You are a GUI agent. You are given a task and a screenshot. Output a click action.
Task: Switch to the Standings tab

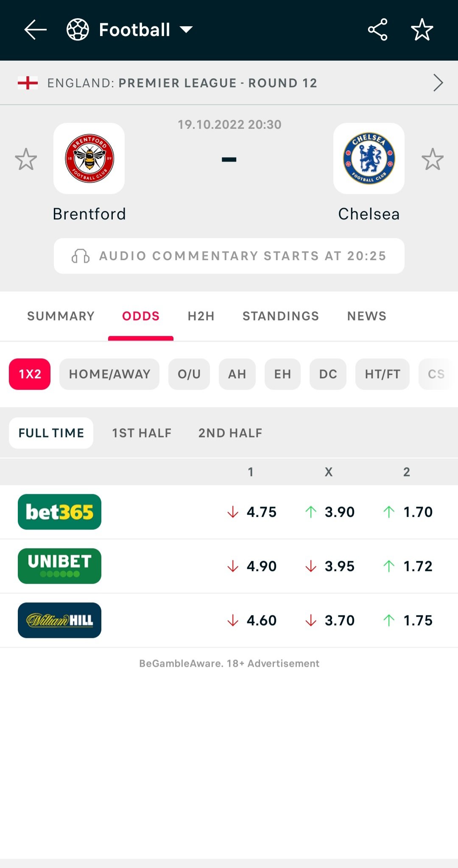281,316
